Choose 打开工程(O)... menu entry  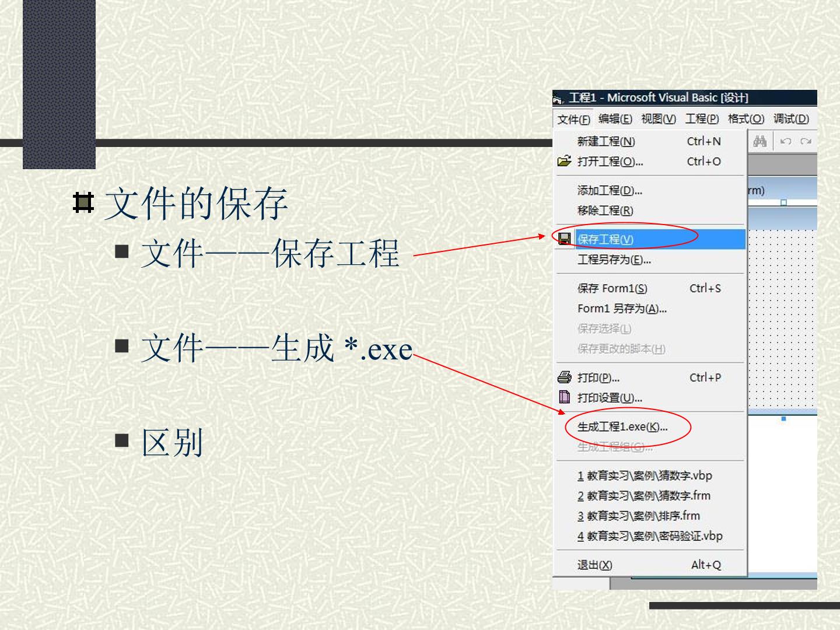click(x=650, y=162)
